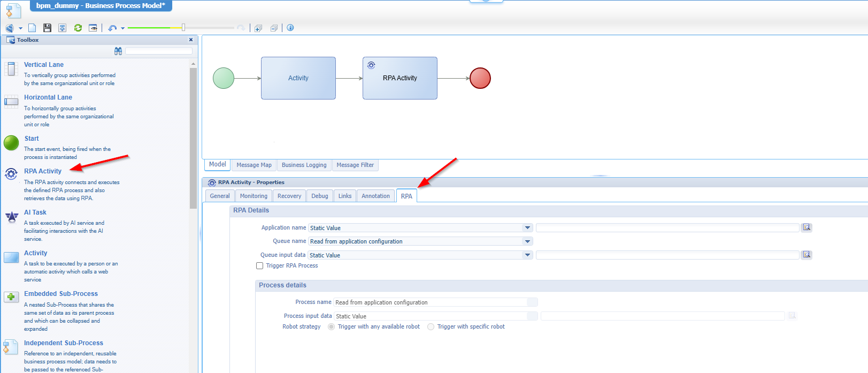The height and width of the screenshot is (373, 868).
Task: Open the Queue input data dropdown
Action: coord(527,255)
